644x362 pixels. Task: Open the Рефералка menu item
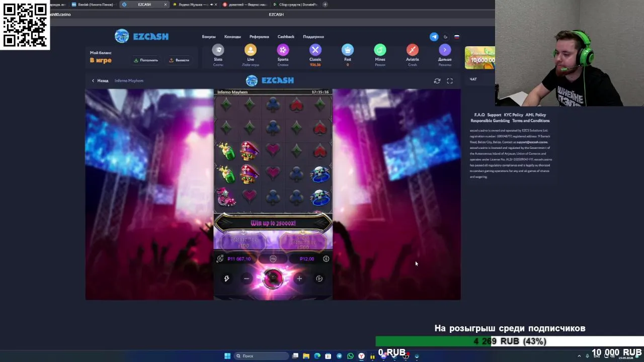259,37
